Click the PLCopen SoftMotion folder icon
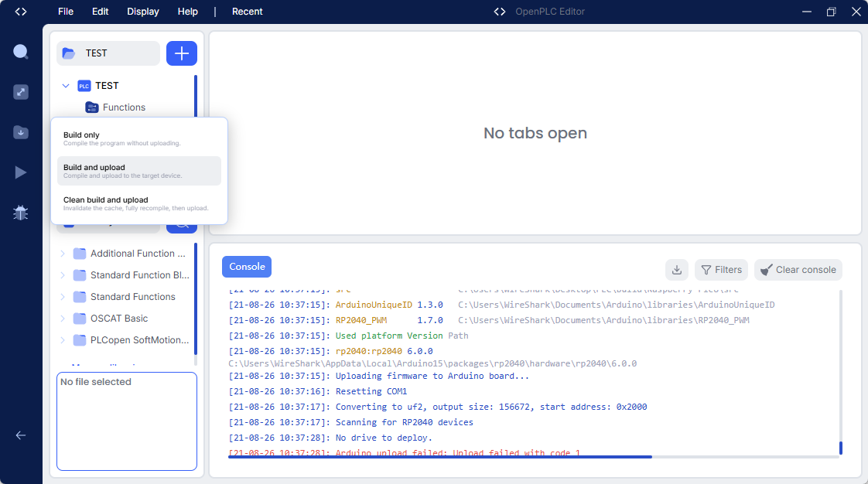This screenshot has height=484, width=868. pyautogui.click(x=80, y=339)
